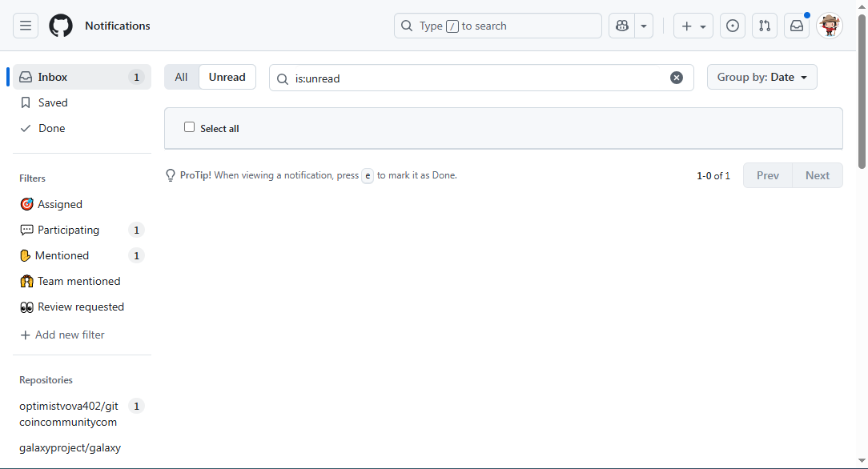Click the GitHub logo icon
The height and width of the screenshot is (469, 868).
point(61,26)
